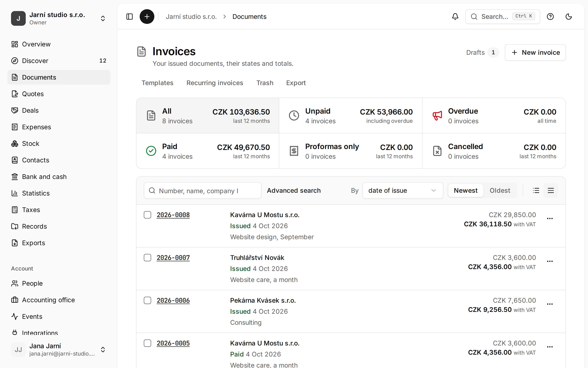588x368 pixels.
Task: Open the Export tab
Action: click(x=296, y=83)
